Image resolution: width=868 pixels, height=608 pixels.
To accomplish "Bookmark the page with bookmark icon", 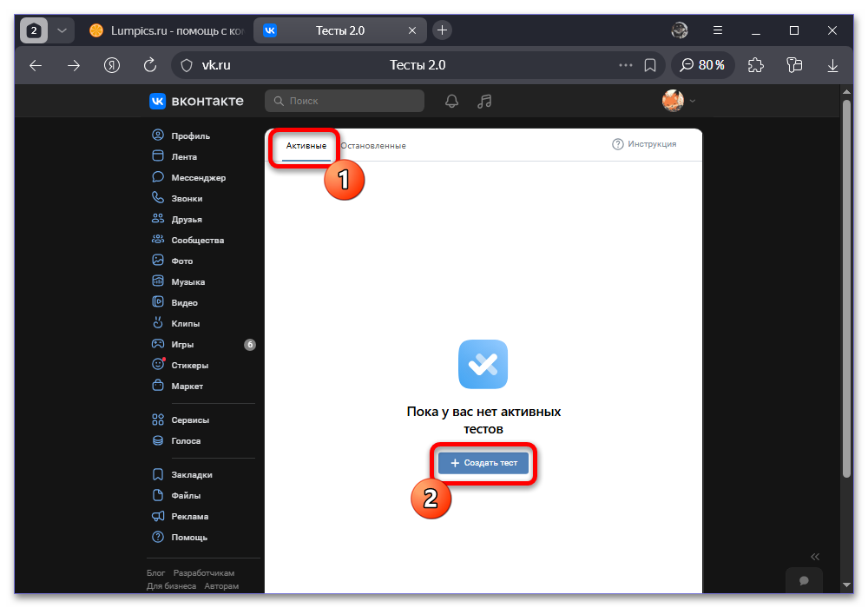I will (x=650, y=65).
